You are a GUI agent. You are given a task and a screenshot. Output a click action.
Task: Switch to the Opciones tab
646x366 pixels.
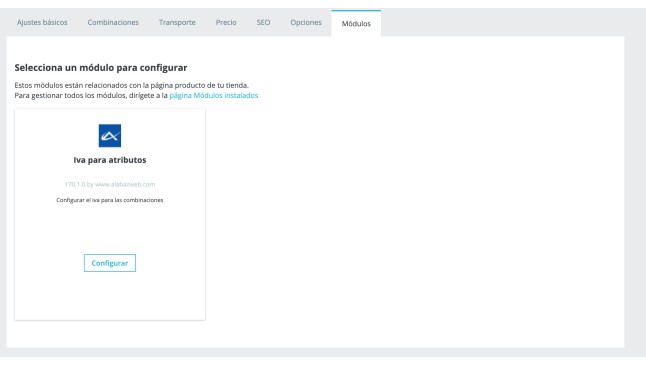(306, 23)
